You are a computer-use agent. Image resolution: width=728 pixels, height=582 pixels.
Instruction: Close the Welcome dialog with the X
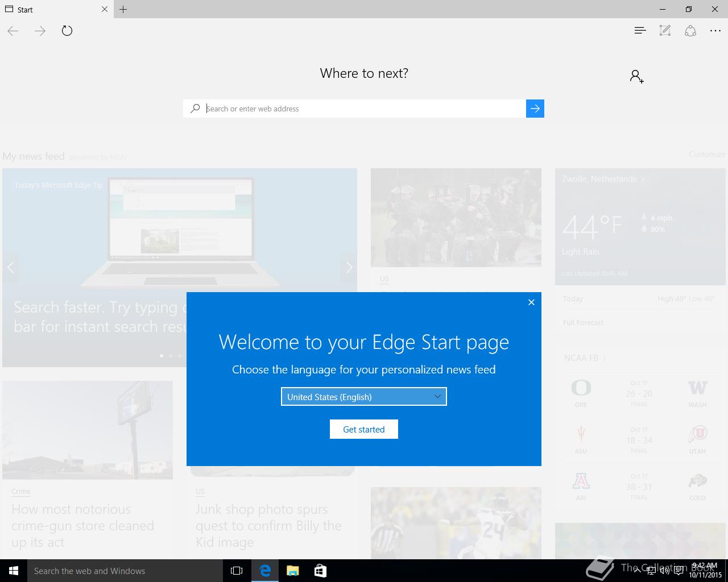[x=531, y=302]
